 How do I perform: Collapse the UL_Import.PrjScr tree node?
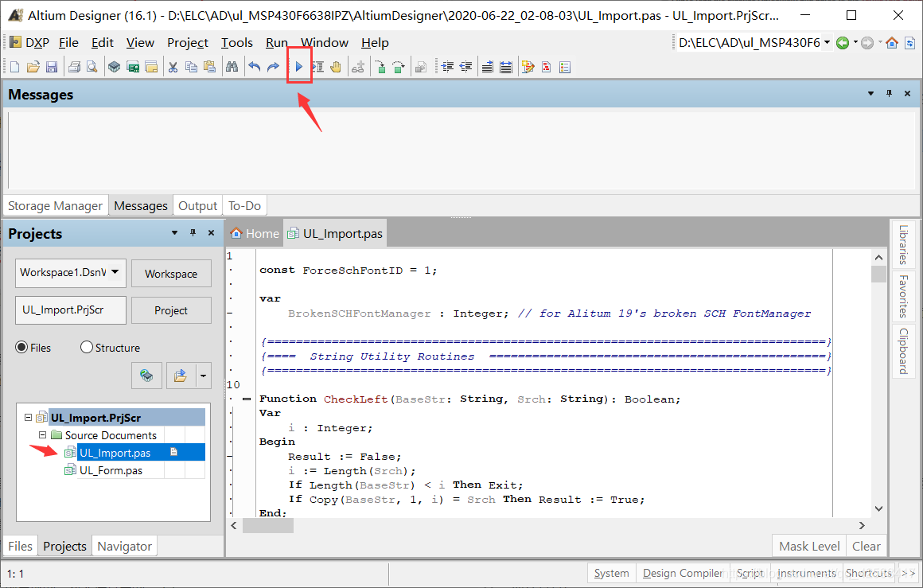coord(28,417)
